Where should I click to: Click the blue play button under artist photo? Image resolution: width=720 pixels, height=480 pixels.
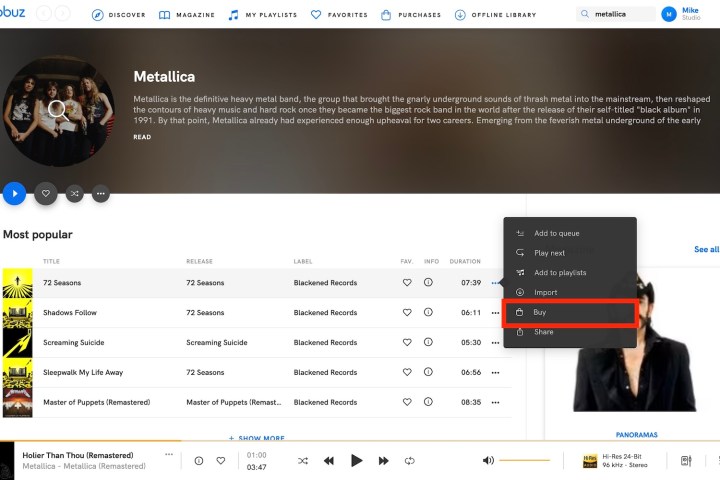point(14,194)
